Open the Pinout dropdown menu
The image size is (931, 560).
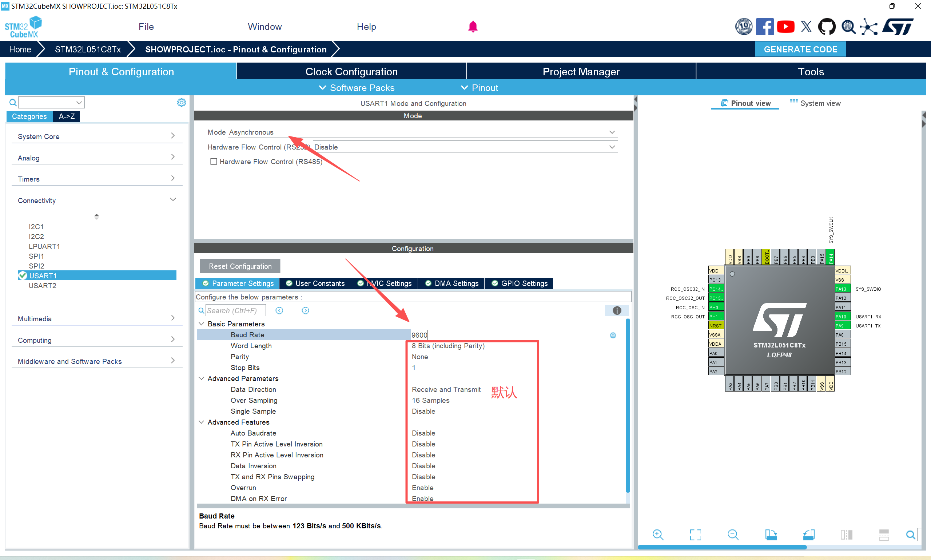pyautogui.click(x=479, y=88)
